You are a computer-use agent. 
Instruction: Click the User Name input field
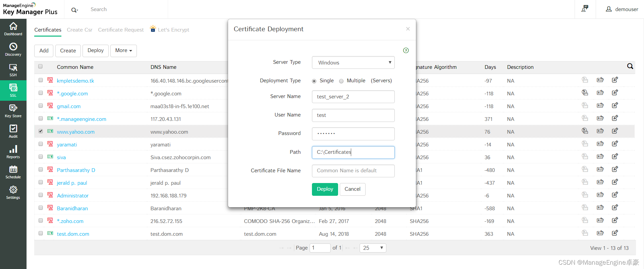[x=353, y=115]
